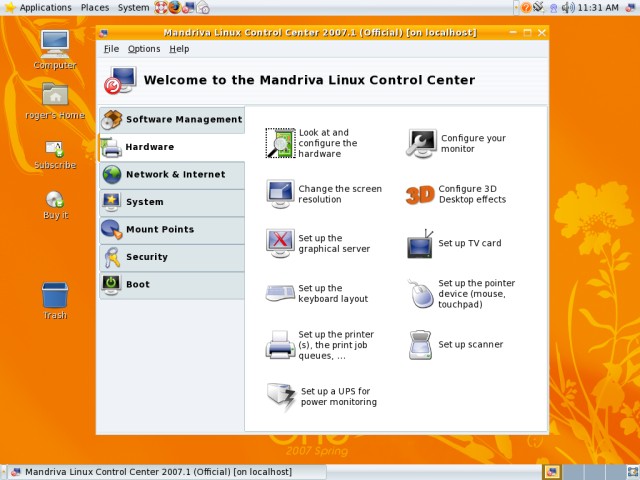Click the 'Configure your monitor' label

click(x=473, y=143)
